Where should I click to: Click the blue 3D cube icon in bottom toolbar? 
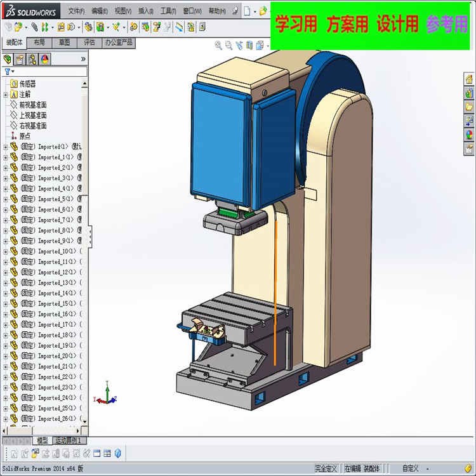[118, 454]
